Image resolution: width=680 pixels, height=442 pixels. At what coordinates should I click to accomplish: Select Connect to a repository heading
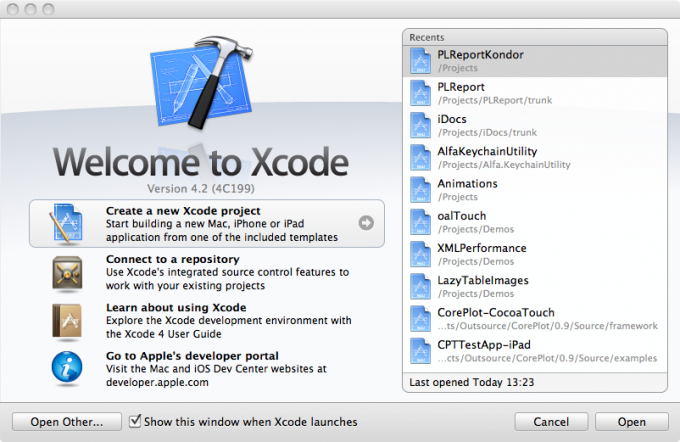pos(173,259)
